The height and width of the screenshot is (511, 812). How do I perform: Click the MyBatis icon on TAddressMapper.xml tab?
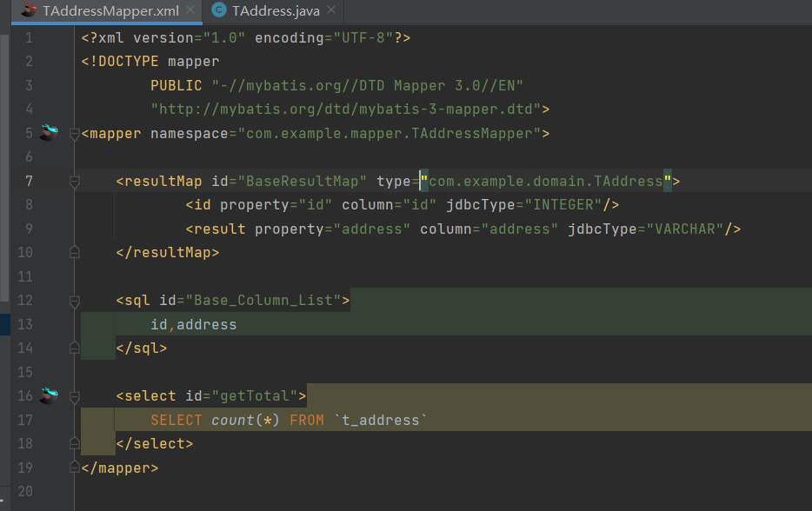(29, 10)
